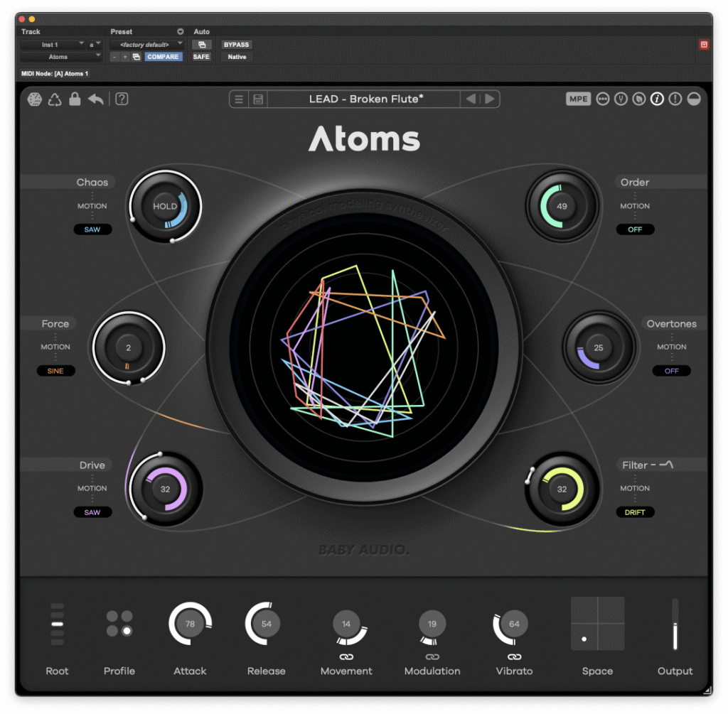This screenshot has width=728, height=714.
Task: Click the previous preset minus button
Action: click(114, 57)
